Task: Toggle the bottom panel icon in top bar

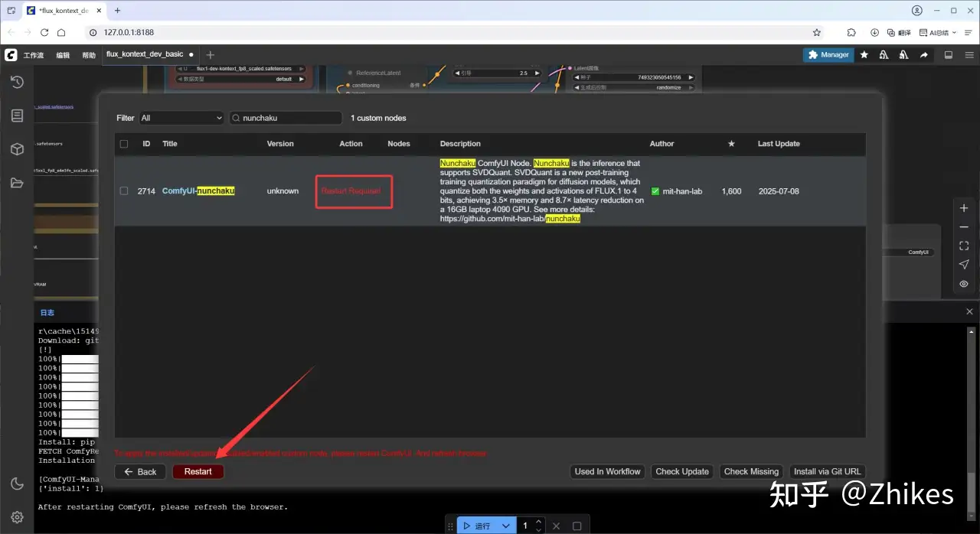Action: point(949,55)
